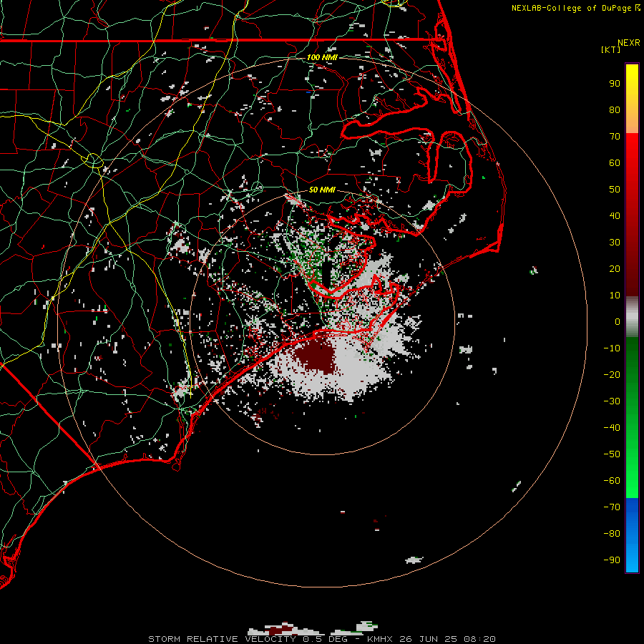Select the 70 label on the velocity scale

pos(615,137)
